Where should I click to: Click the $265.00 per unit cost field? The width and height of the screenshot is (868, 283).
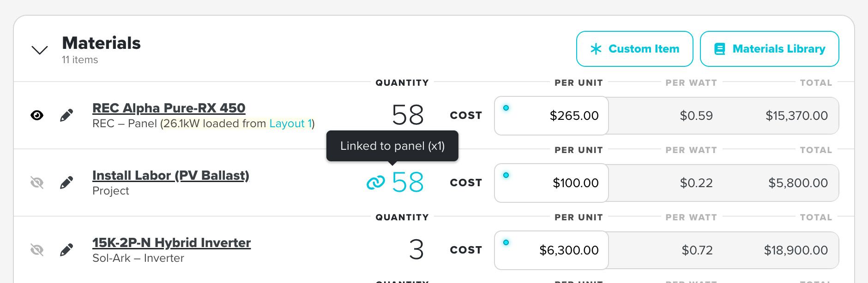551,116
